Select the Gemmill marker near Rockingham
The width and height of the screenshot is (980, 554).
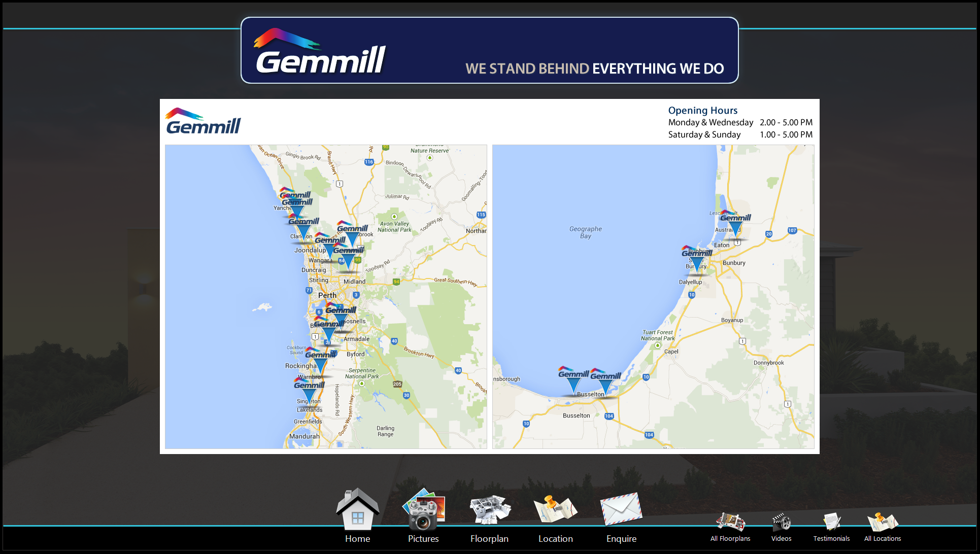(320, 362)
